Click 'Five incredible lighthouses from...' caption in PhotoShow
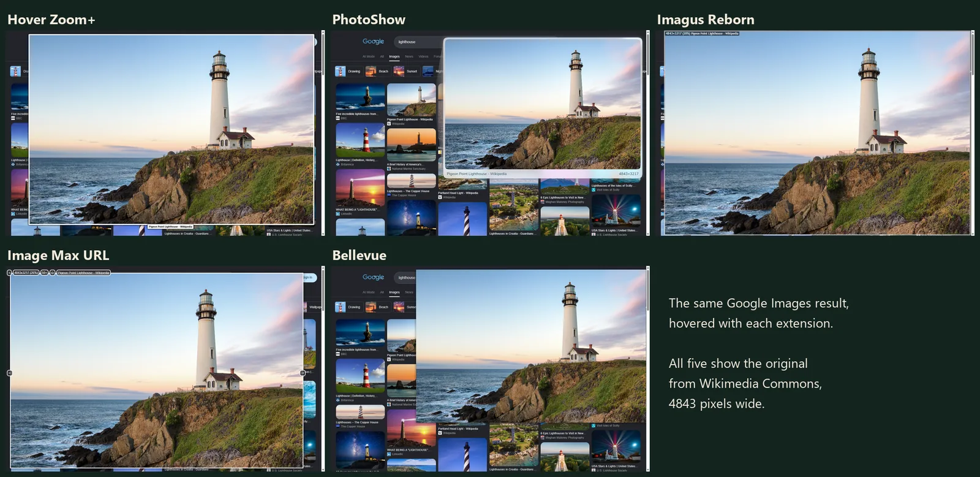The image size is (980, 477). 356,114
